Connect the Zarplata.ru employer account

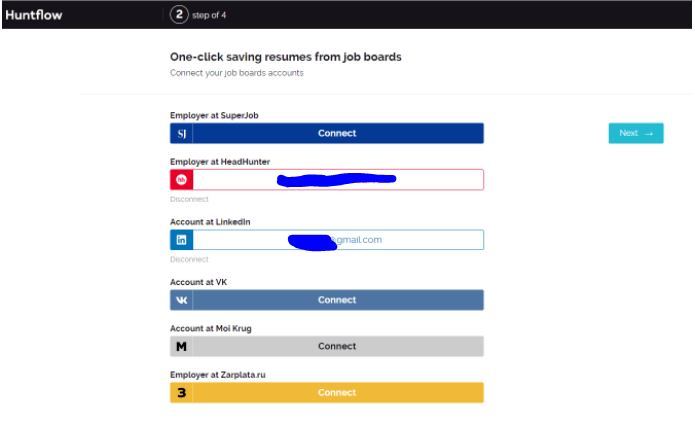pos(327,393)
